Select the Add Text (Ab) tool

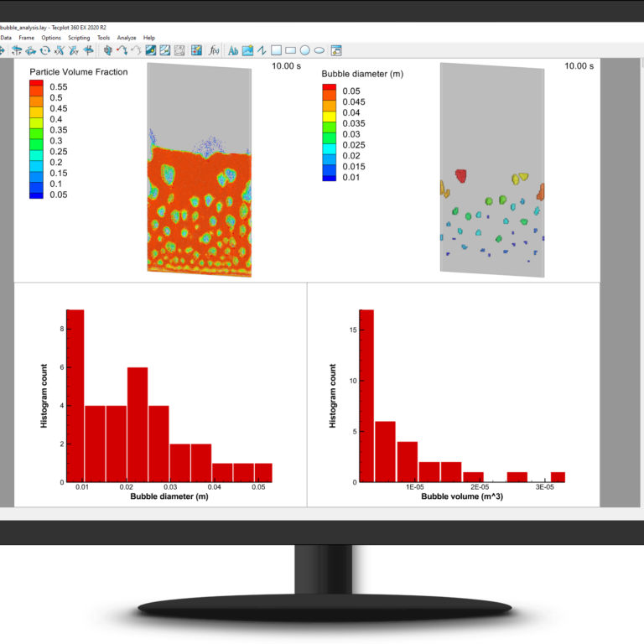click(x=233, y=50)
